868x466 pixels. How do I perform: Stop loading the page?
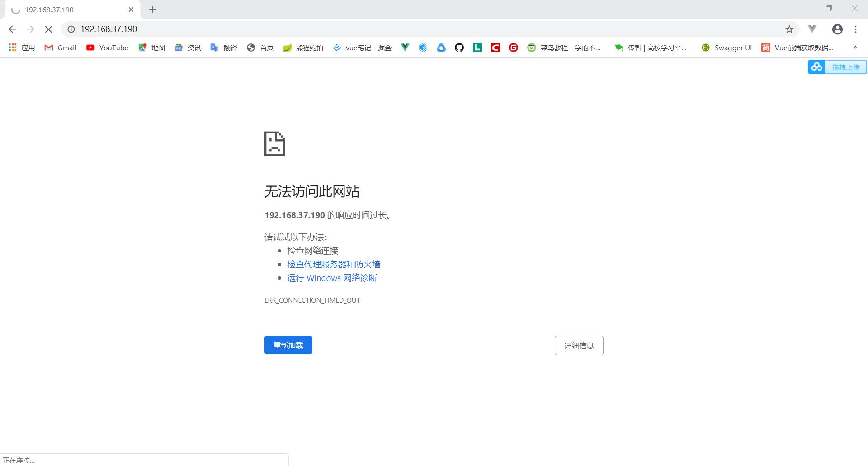coord(48,29)
